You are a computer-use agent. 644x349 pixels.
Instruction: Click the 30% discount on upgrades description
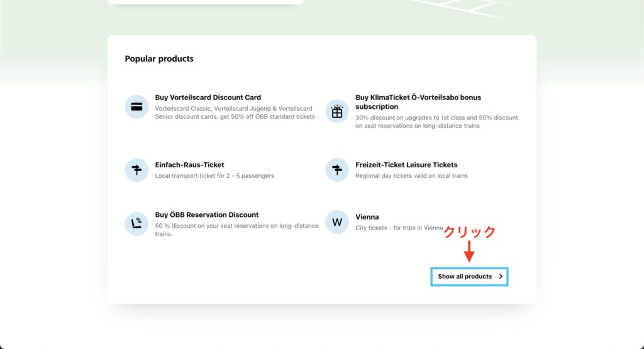pos(436,121)
